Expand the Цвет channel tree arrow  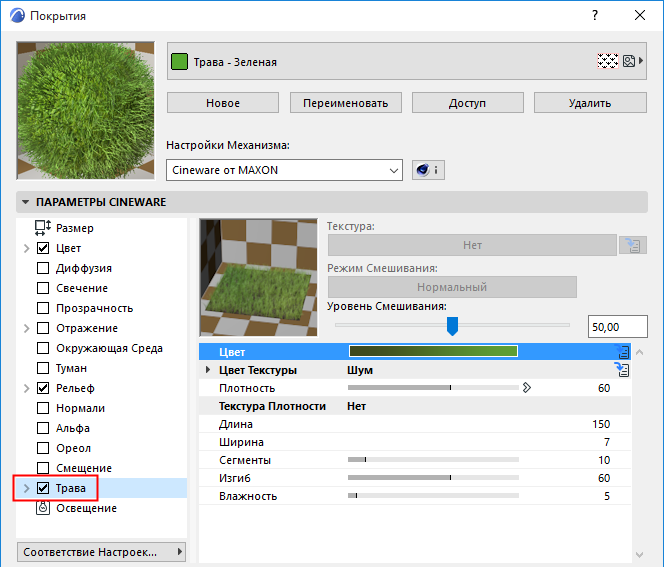(27, 248)
